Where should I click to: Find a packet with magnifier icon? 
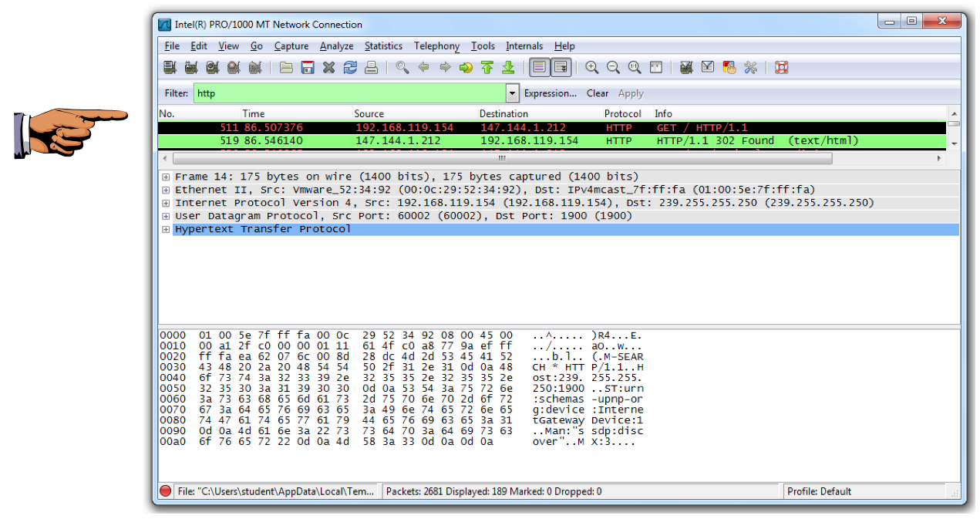(402, 68)
